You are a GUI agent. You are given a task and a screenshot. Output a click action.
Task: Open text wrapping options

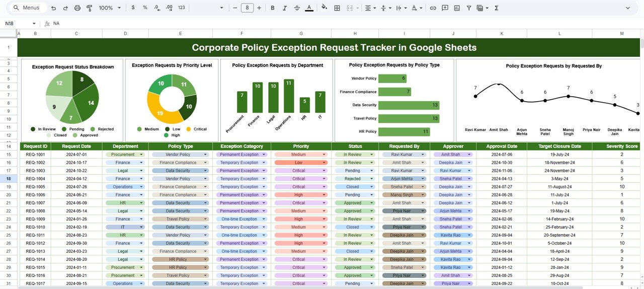tap(401, 8)
